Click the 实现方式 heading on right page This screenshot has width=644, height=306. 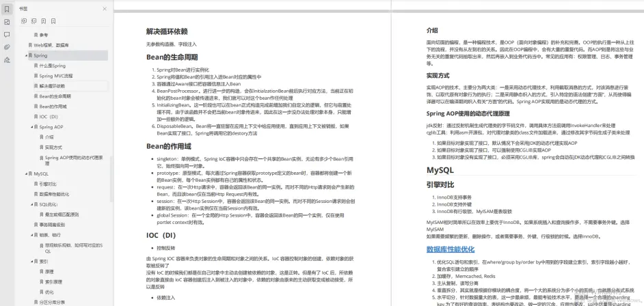pyautogui.click(x=438, y=75)
